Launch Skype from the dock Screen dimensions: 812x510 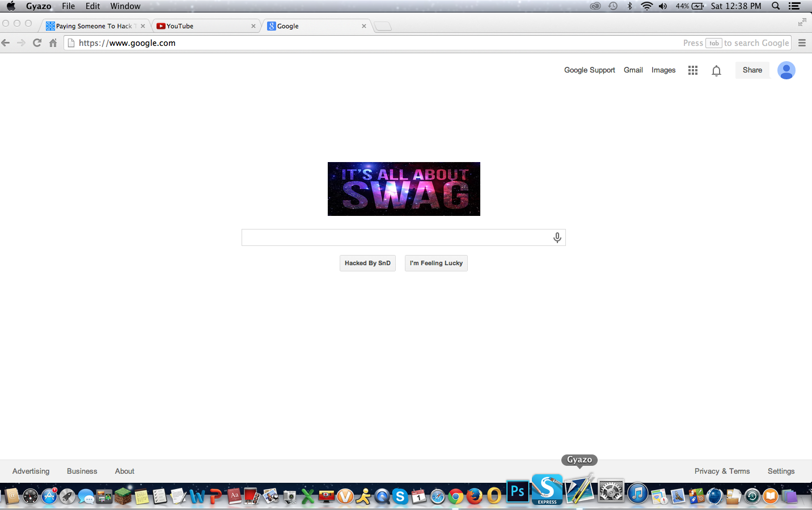(400, 496)
